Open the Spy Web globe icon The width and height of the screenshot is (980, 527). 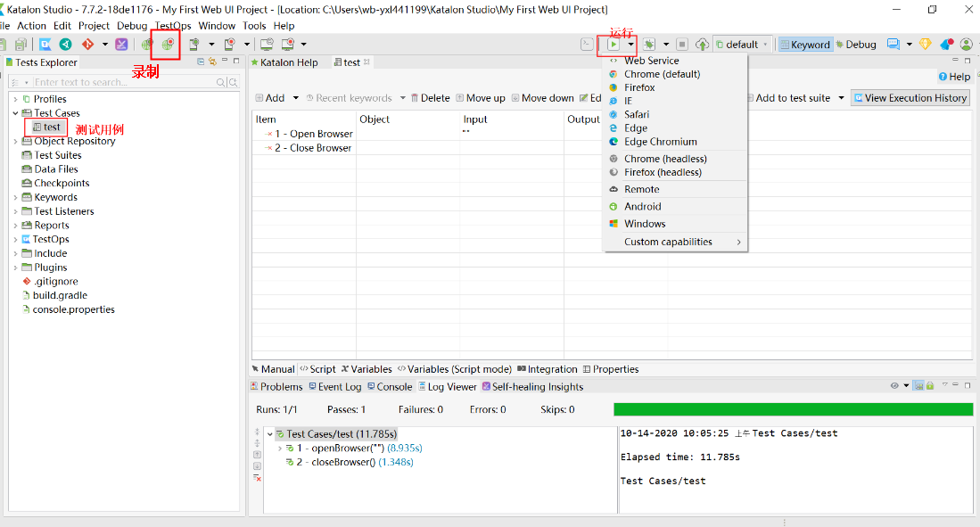coord(147,45)
